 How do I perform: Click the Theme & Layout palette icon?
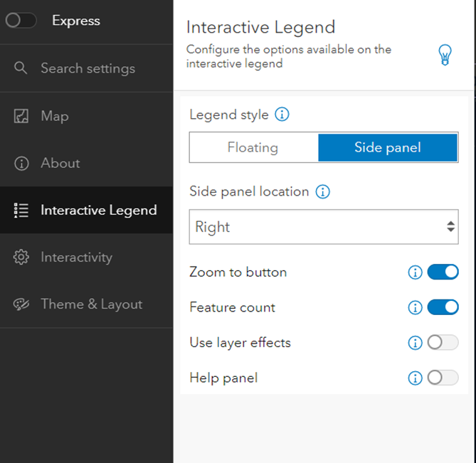coord(21,304)
